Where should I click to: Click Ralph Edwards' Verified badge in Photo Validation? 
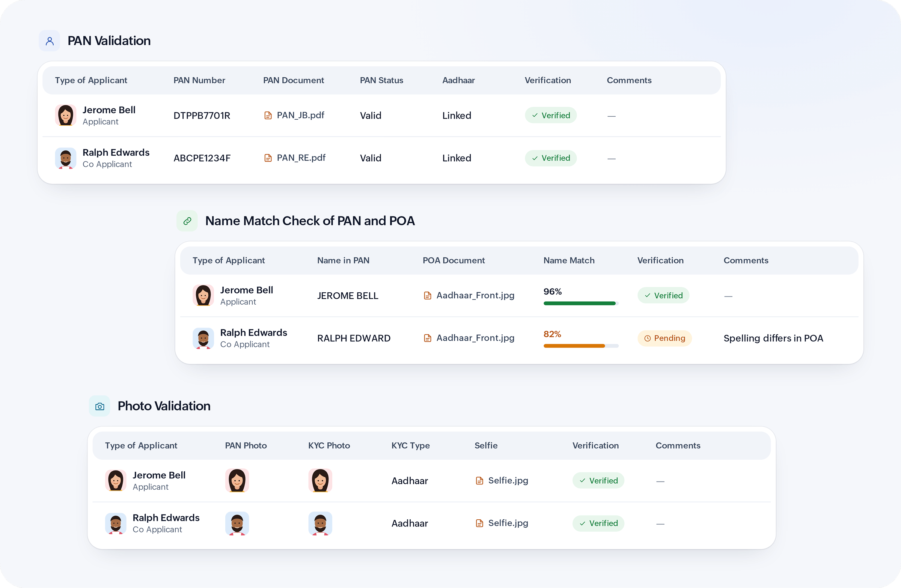click(x=598, y=523)
